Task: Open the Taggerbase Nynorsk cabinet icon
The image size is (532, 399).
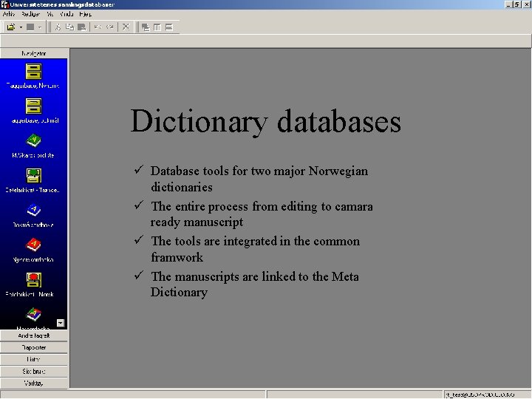Action: pyautogui.click(x=33, y=72)
